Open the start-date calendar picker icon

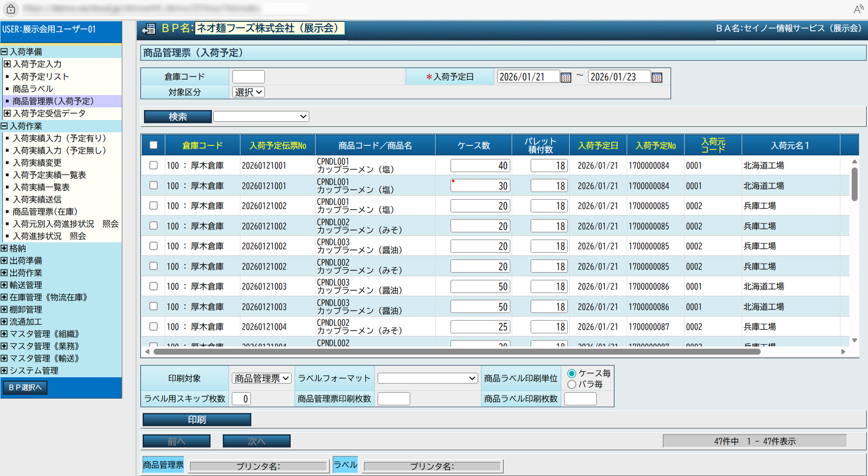click(x=566, y=78)
